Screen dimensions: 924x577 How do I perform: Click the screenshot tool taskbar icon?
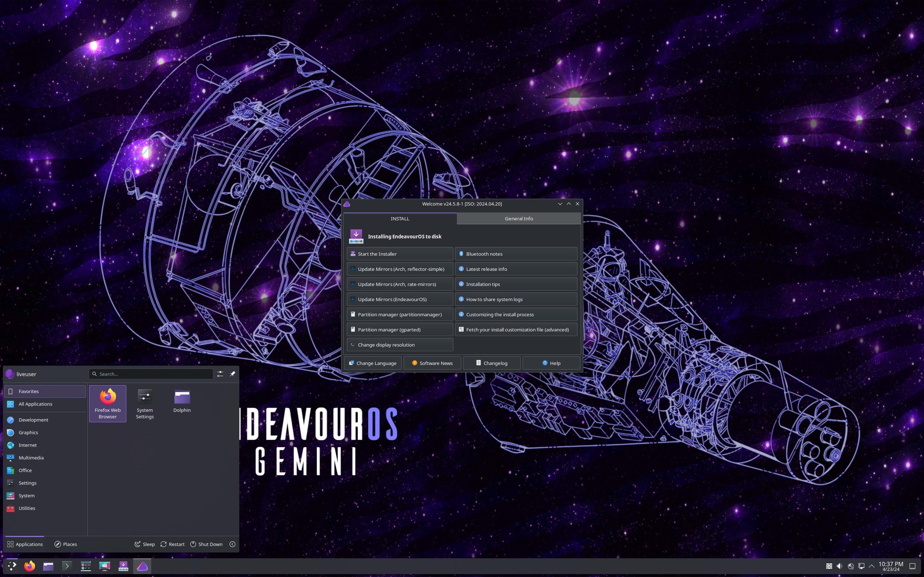[104, 566]
